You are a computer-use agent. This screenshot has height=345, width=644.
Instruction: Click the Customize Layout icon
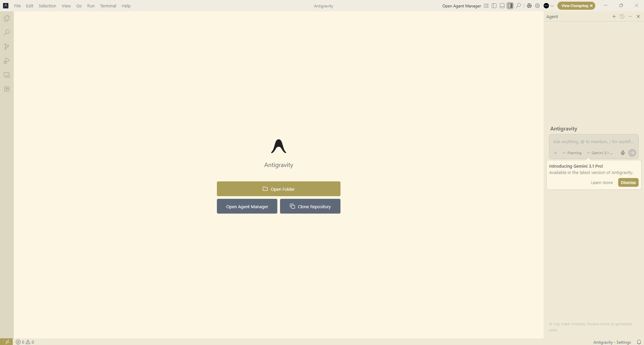[x=486, y=6]
